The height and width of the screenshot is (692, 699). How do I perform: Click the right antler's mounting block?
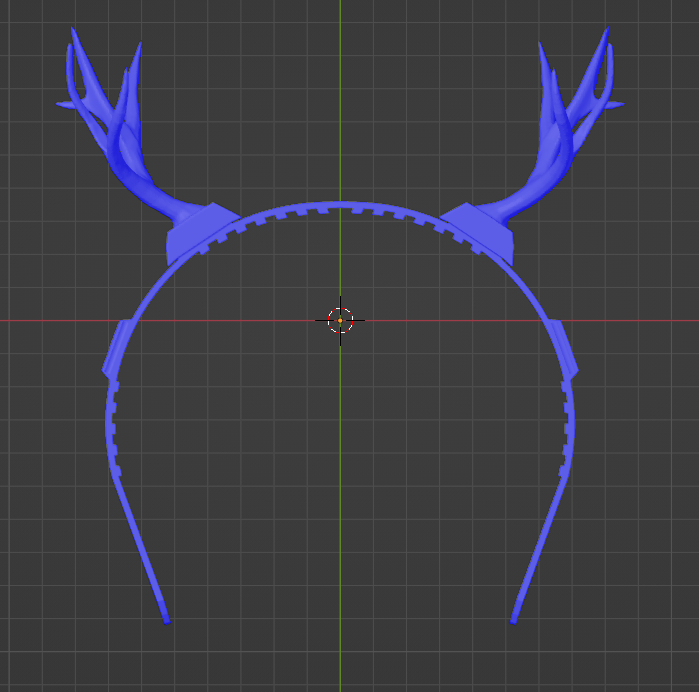pyautogui.click(x=478, y=234)
